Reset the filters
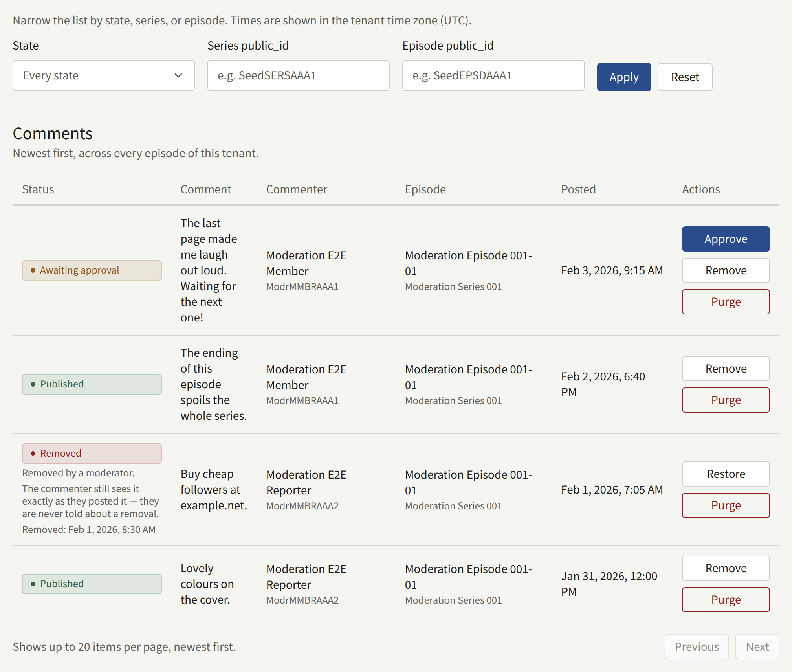792x672 pixels. click(x=685, y=77)
